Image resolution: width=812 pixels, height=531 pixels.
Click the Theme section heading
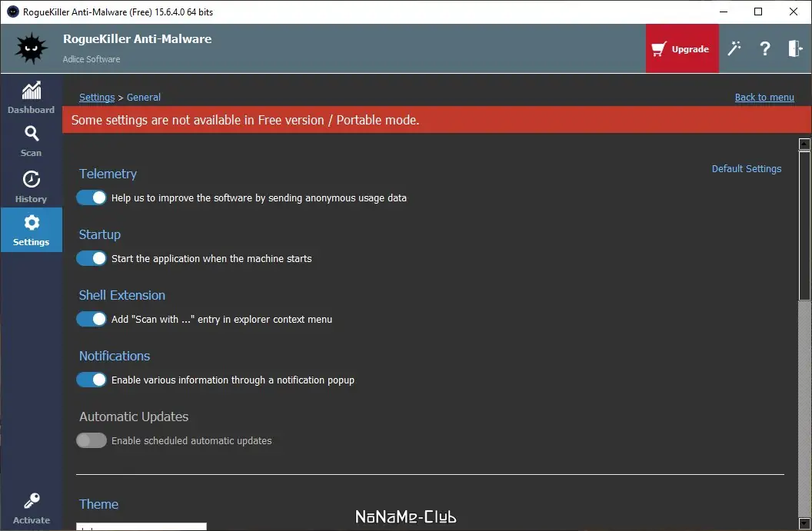click(98, 504)
